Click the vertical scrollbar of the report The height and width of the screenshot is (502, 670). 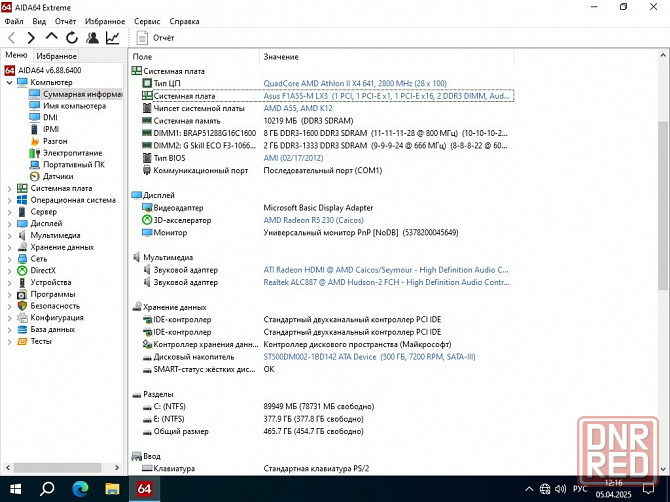tap(663, 206)
